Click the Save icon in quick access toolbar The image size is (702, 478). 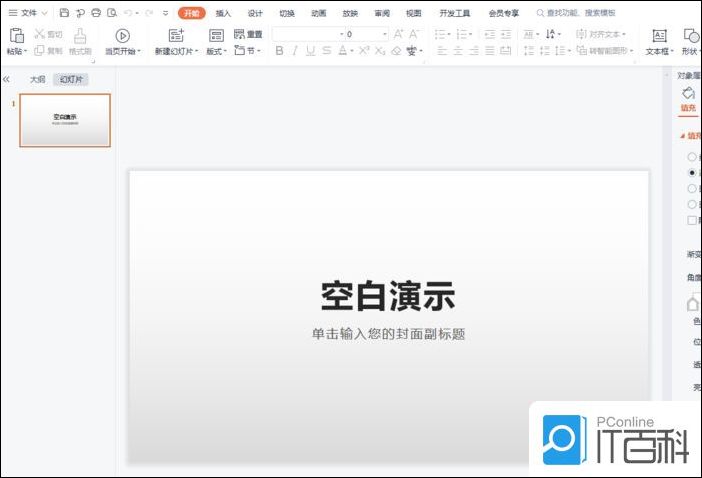tap(64, 13)
